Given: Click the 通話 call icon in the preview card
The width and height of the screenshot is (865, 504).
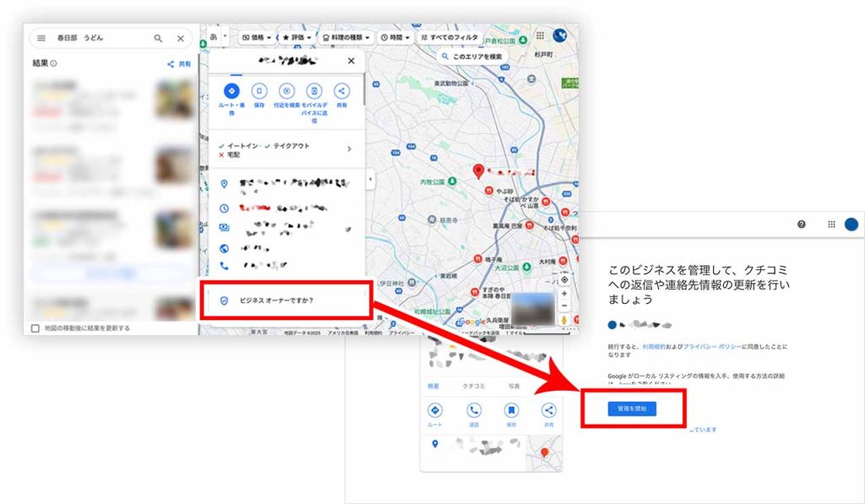Looking at the screenshot, I should (474, 410).
